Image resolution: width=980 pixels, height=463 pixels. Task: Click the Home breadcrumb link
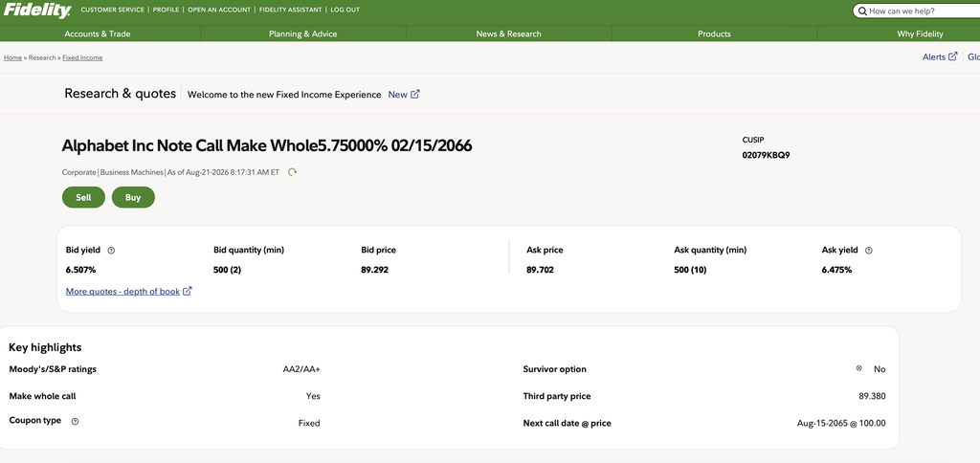(x=12, y=57)
